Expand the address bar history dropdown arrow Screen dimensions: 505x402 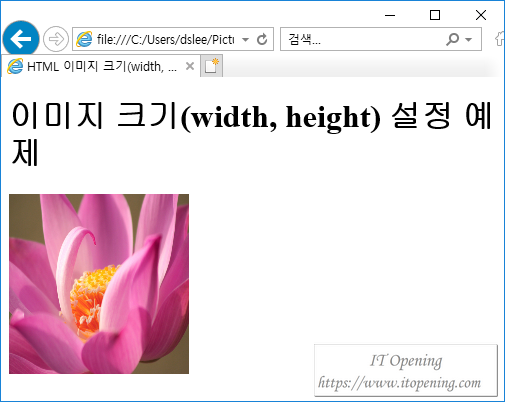click(x=245, y=40)
